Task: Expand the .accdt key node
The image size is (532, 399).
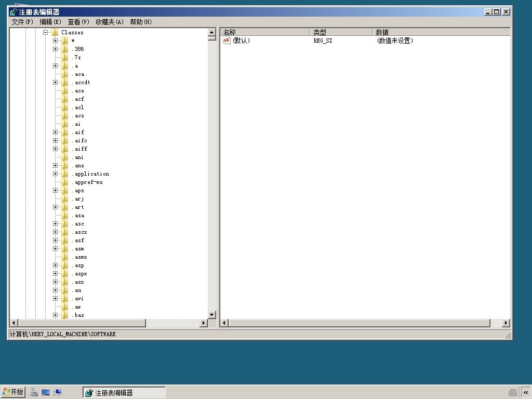Action: click(x=55, y=83)
